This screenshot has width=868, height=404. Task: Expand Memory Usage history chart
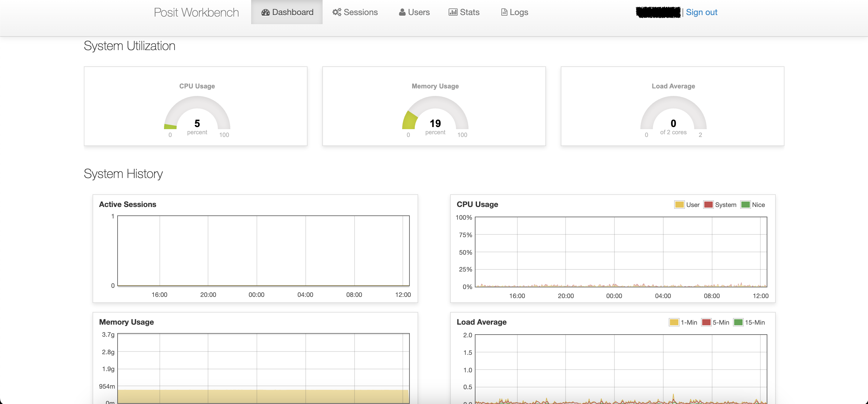(127, 321)
